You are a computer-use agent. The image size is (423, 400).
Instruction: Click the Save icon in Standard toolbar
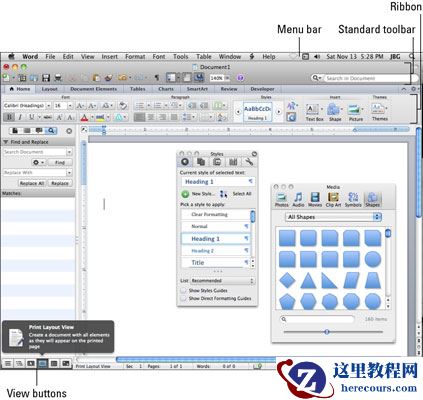coord(46,78)
